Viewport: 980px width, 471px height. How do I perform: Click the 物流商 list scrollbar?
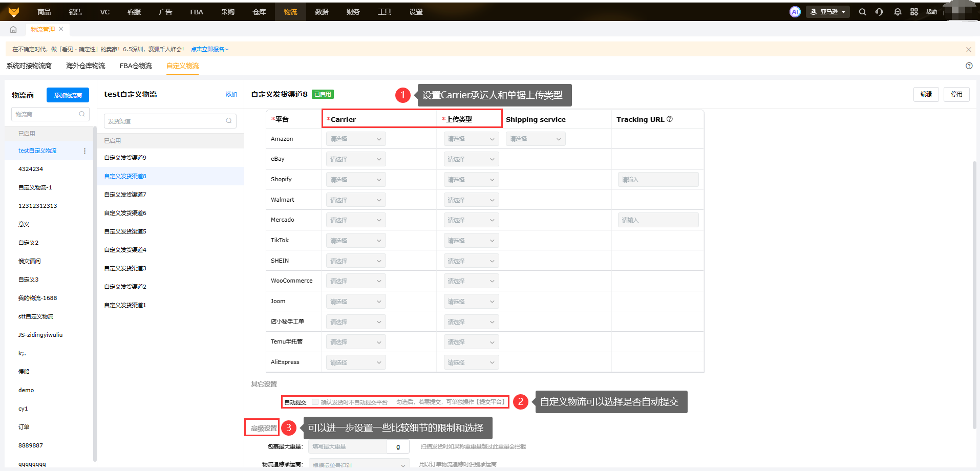point(95,294)
